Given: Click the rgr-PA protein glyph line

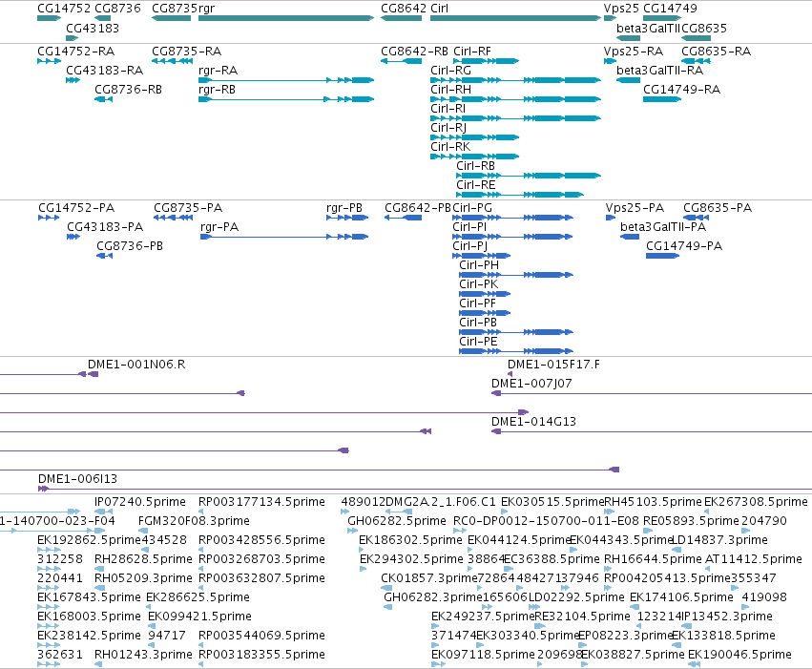Looking at the screenshot, I should tap(284, 237).
